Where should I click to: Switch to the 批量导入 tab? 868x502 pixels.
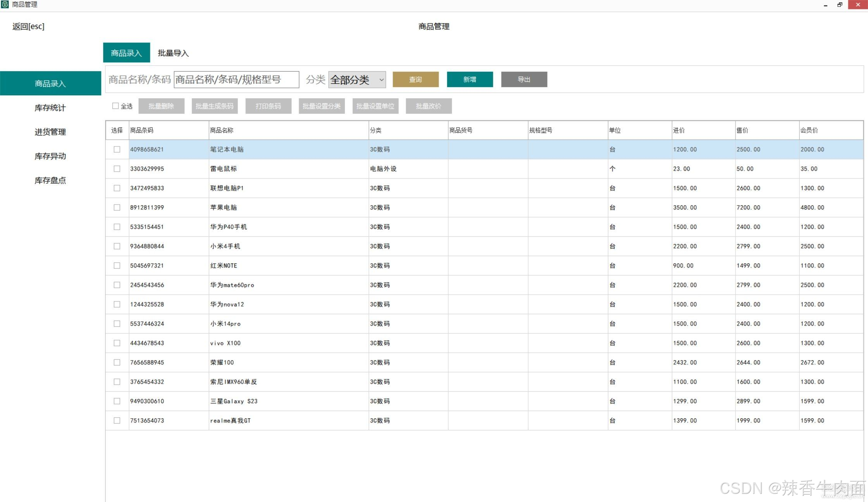tap(173, 53)
